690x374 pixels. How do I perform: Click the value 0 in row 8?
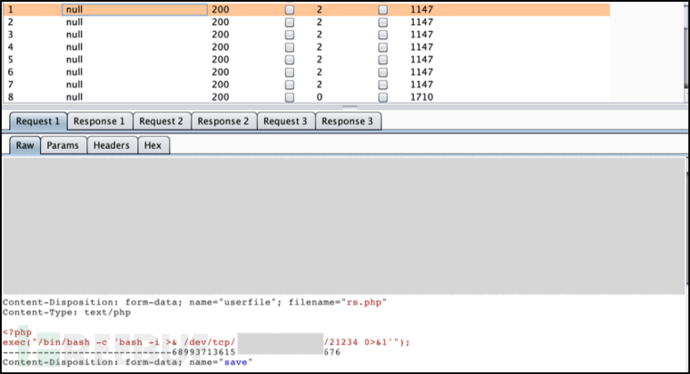click(x=319, y=97)
